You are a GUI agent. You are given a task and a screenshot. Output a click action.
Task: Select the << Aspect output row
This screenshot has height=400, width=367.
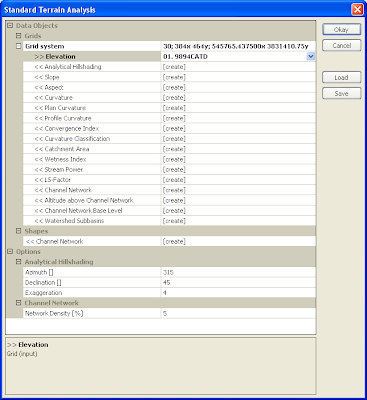pos(169,87)
